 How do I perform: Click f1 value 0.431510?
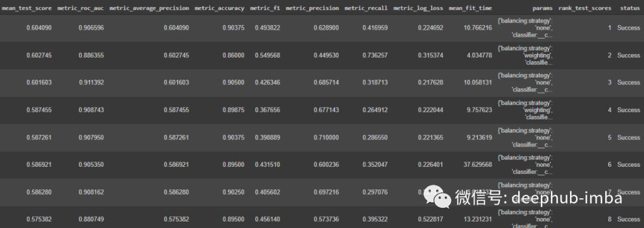pos(267,164)
